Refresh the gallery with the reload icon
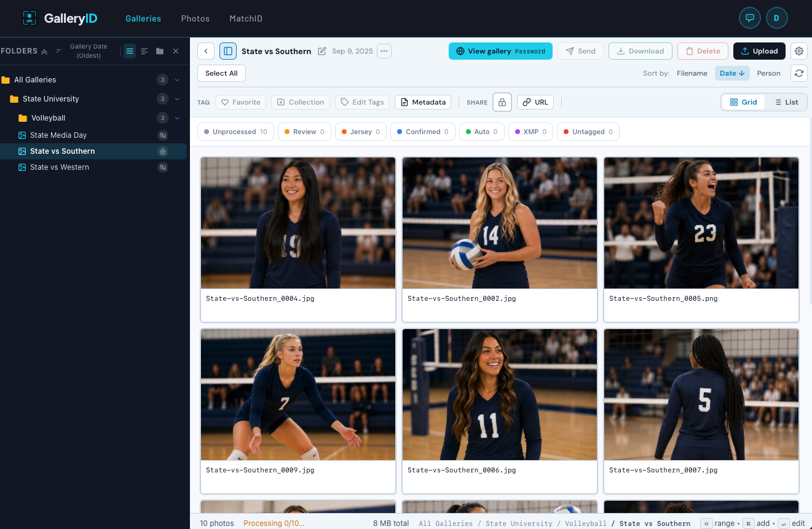This screenshot has width=812, height=529. (x=799, y=73)
